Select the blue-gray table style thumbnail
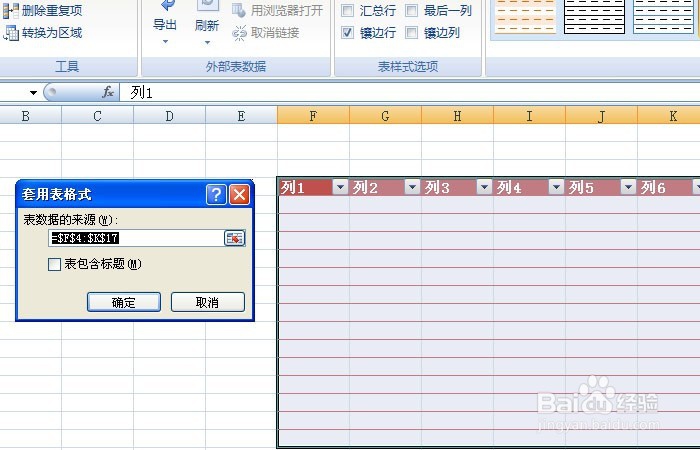This screenshot has width=700, height=450. point(664,17)
